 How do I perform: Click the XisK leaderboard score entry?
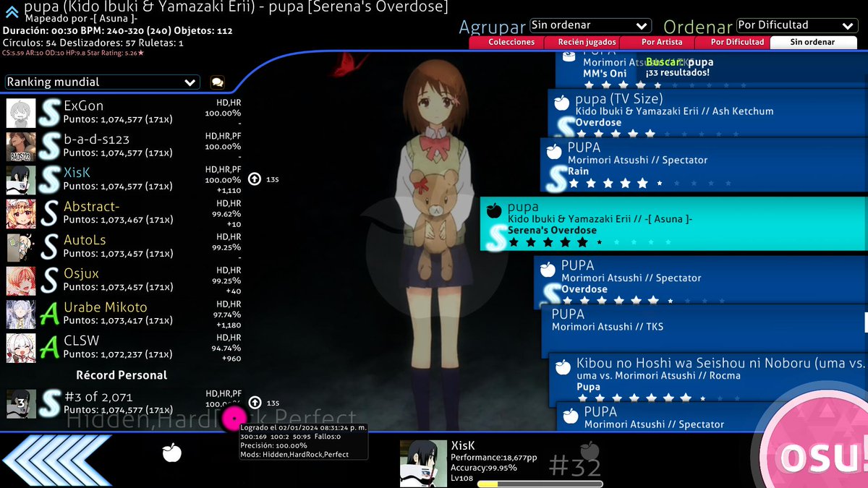point(123,180)
